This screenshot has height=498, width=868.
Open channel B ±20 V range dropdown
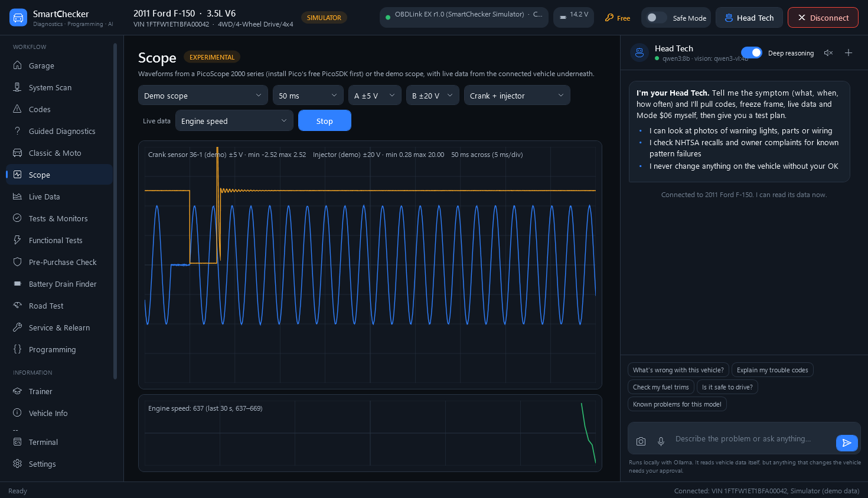(x=433, y=95)
